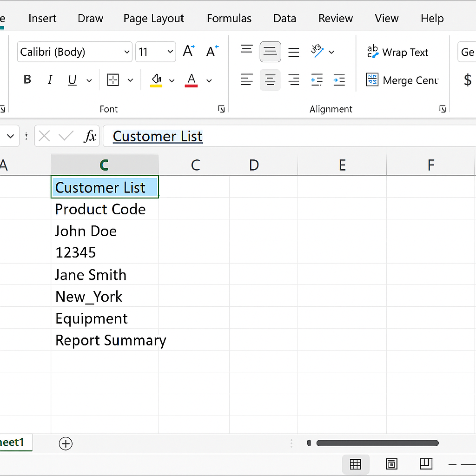
Task: Click Merge & Center button
Action: 402,80
